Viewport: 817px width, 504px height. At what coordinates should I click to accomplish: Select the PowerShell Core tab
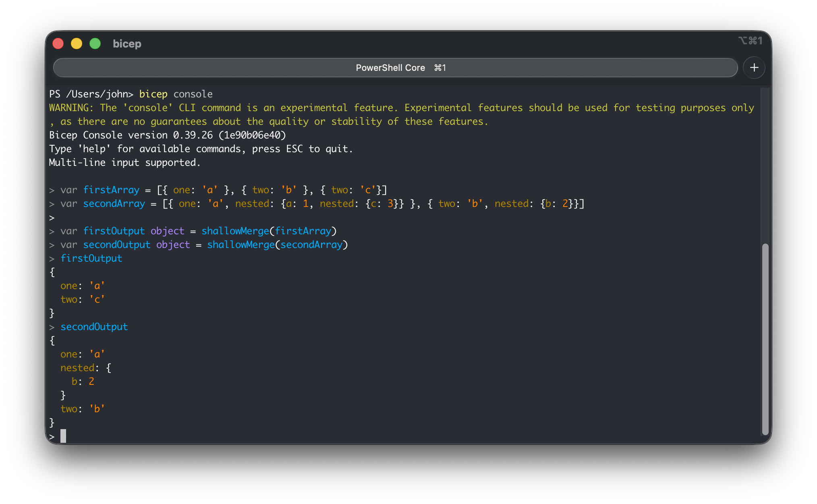click(391, 68)
